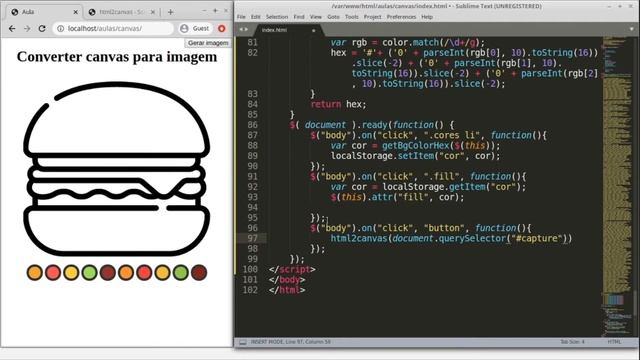Click line number 97 in gutter

(x=253, y=238)
